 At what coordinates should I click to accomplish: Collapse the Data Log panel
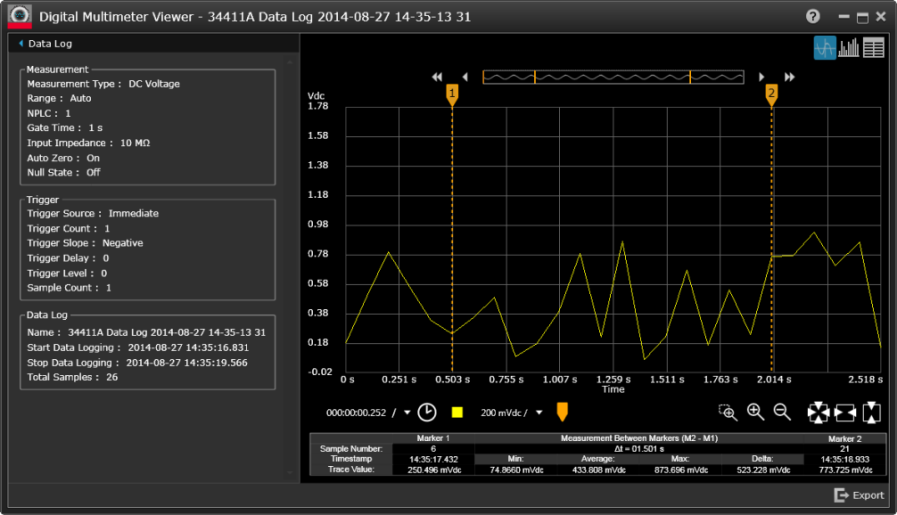pyautogui.click(x=22, y=44)
